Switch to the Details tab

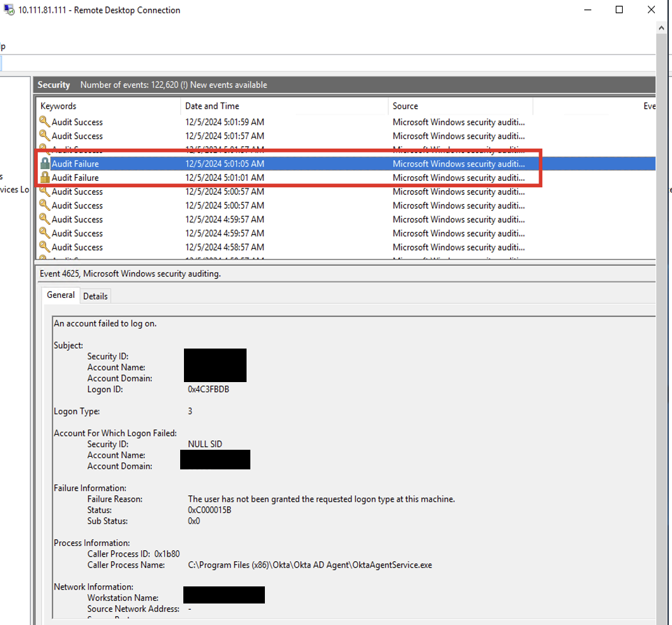click(95, 296)
